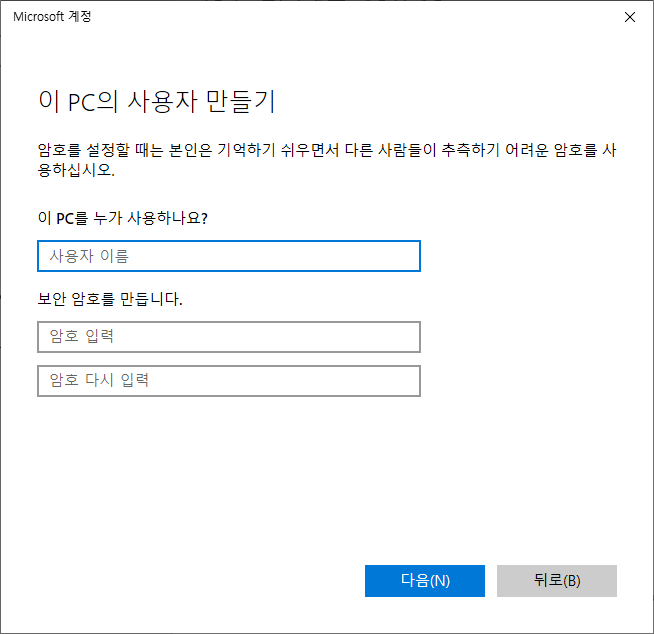Click the label 이 PC를 누가 사용하나요?
The width and height of the screenshot is (654, 634).
123,218
